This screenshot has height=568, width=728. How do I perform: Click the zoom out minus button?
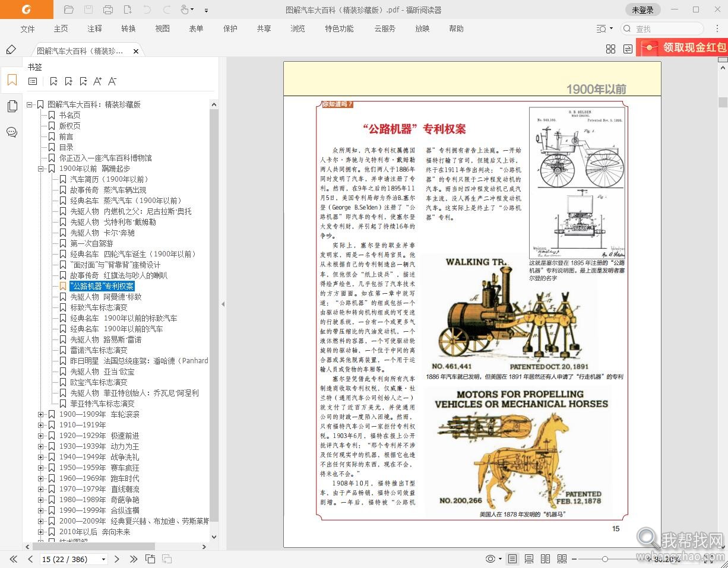click(x=573, y=559)
